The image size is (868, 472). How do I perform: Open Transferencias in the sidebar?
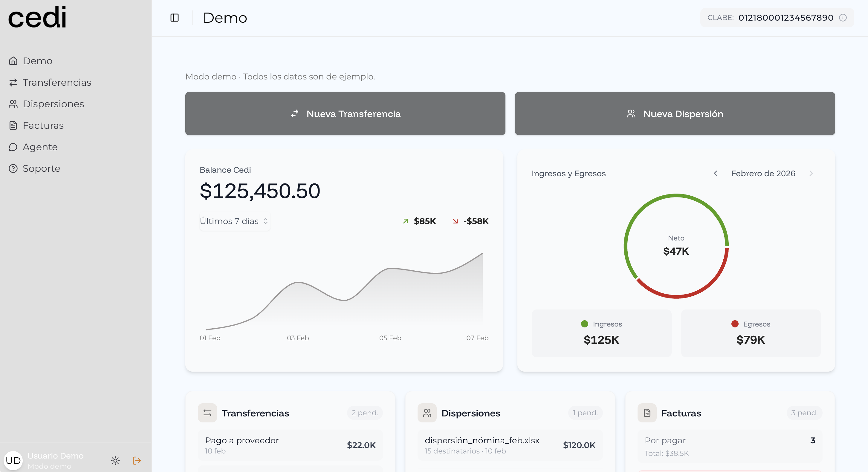(56, 82)
